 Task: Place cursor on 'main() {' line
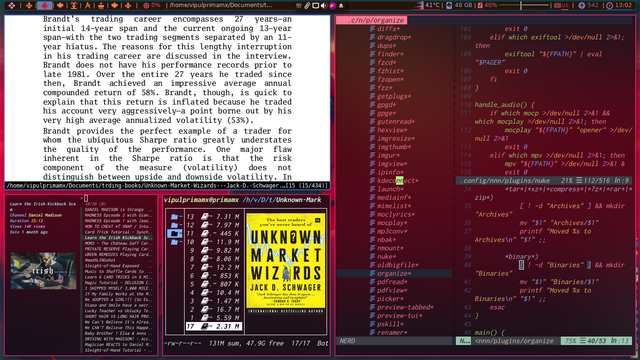(489, 332)
